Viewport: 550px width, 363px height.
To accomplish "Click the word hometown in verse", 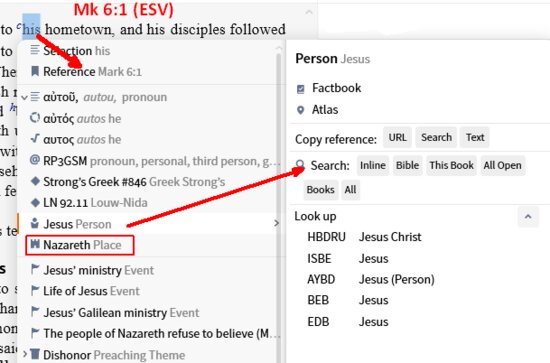I will [80, 30].
